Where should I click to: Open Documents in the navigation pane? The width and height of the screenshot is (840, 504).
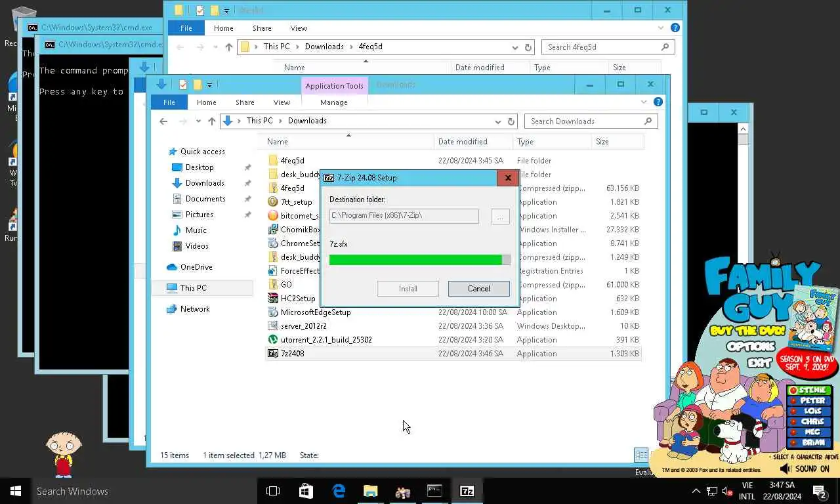tap(205, 199)
